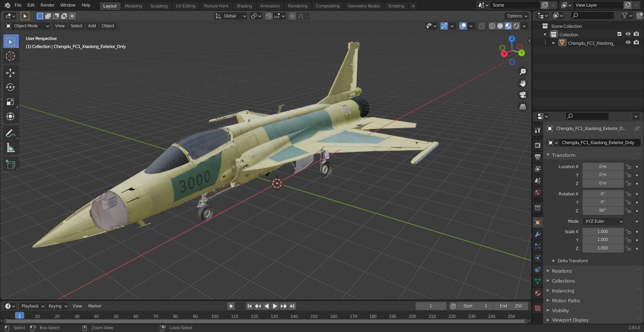Screen dimensions: 644x332
Task: Click the Rotation Z 90° field
Action: tap(603, 211)
